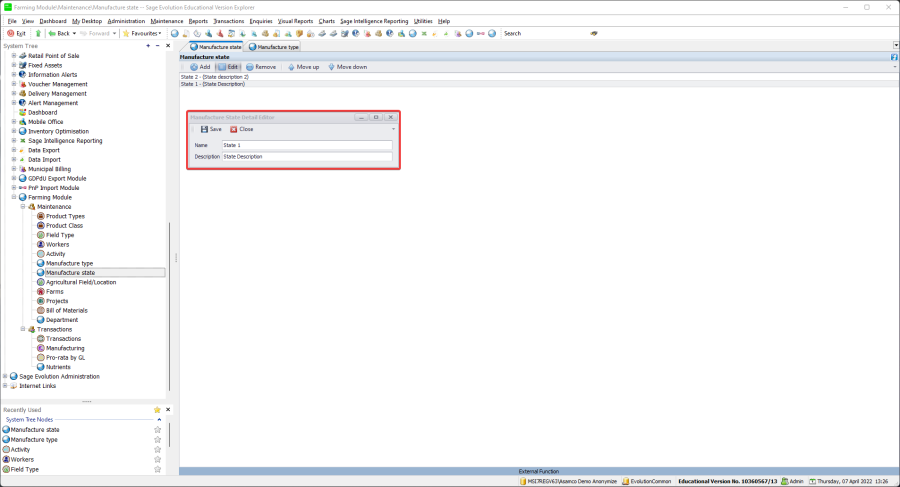Toggle the favourite star beside Activity
The width and height of the screenshot is (900, 487).
pos(157,450)
